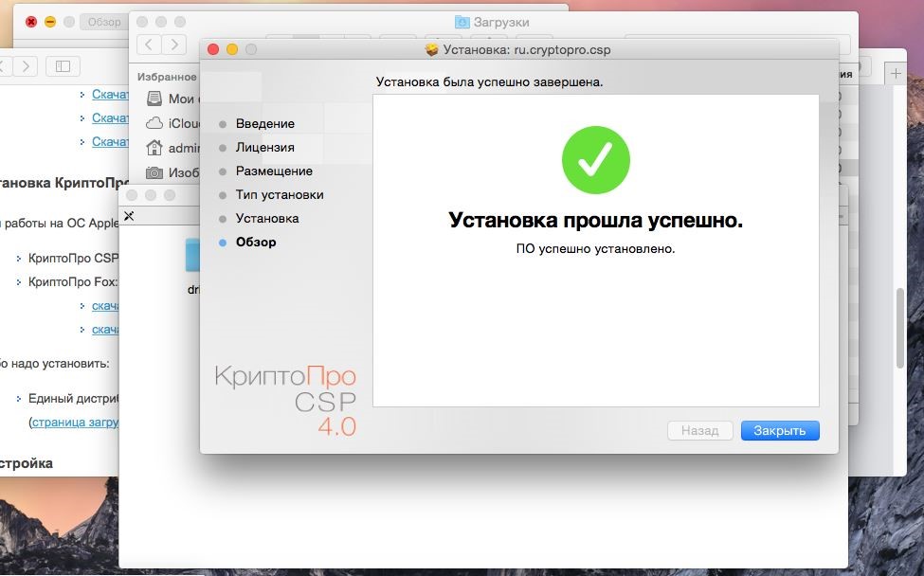Click the first скачать link under КриптоПро Fox

105,306
